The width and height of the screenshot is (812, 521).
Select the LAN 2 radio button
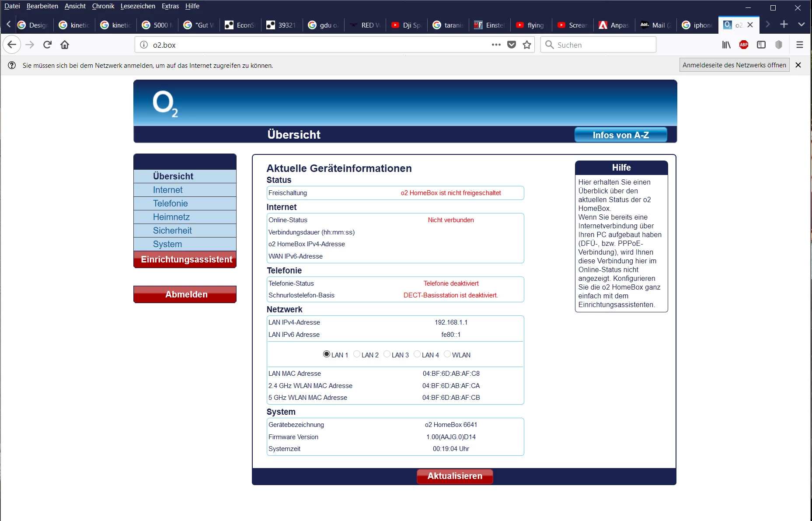pyautogui.click(x=356, y=354)
